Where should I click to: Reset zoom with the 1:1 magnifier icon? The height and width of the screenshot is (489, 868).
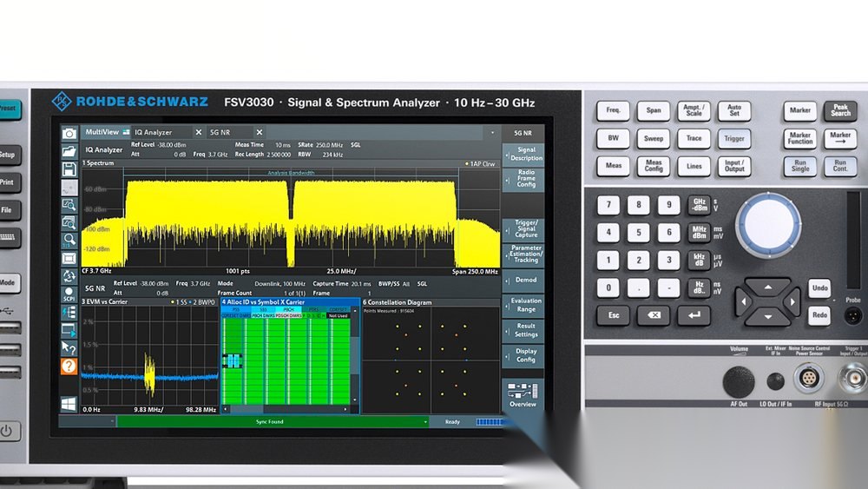69,241
